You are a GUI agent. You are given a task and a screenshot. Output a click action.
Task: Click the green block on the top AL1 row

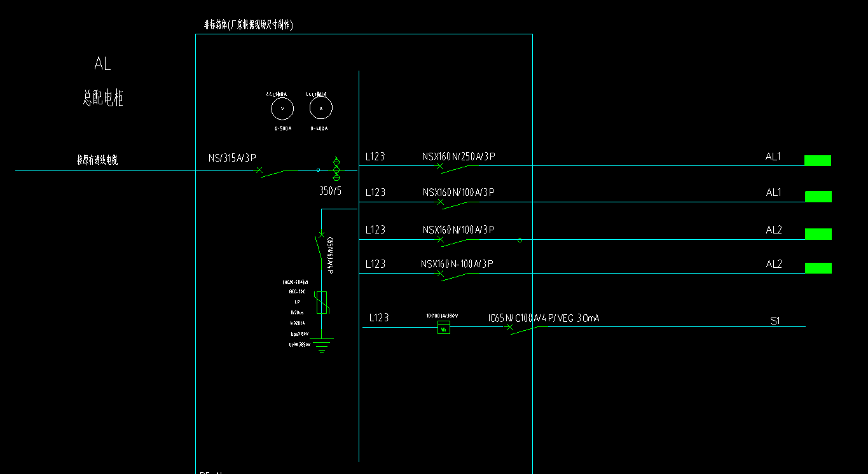[818, 160]
